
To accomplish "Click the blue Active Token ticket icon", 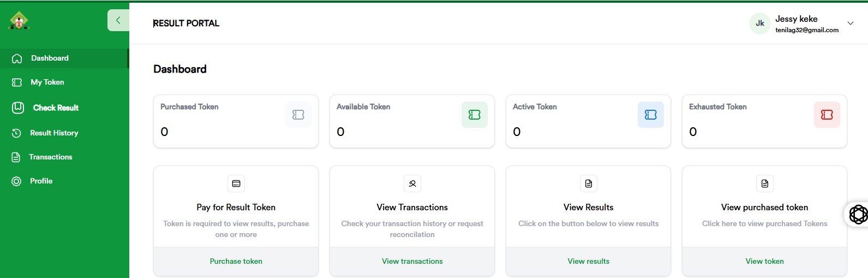I will pos(651,115).
